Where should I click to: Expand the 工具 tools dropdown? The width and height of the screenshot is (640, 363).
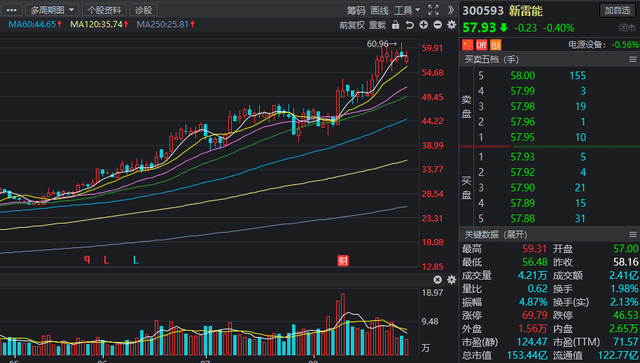(x=407, y=10)
